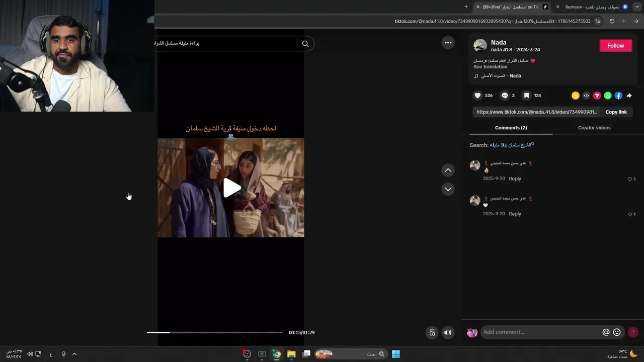Viewport: 644px width, 362px height.
Task: Open Nada's profile avatar
Action: click(x=480, y=46)
